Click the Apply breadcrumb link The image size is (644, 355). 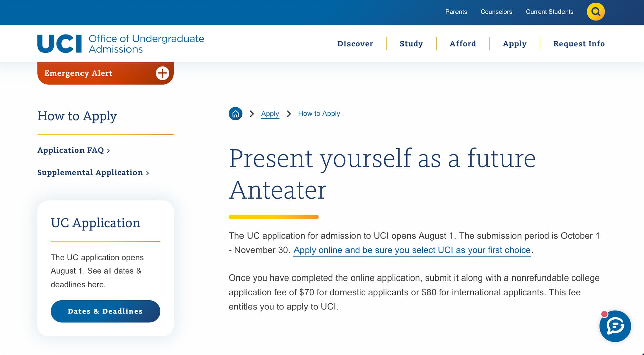point(270,114)
